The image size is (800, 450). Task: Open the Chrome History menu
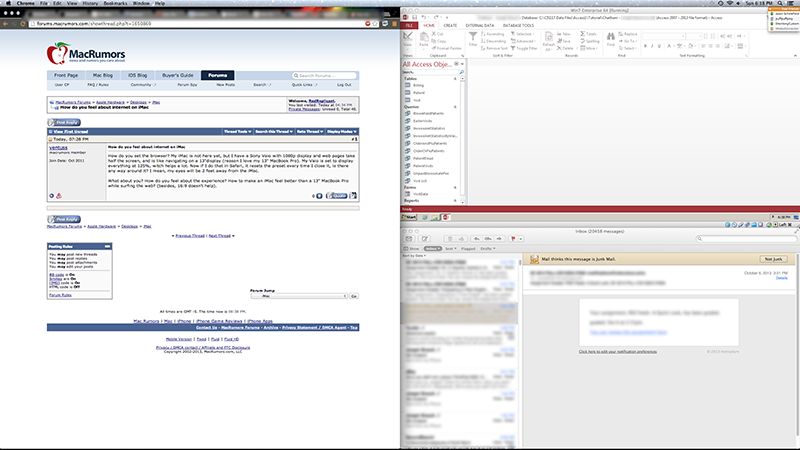(90, 3)
